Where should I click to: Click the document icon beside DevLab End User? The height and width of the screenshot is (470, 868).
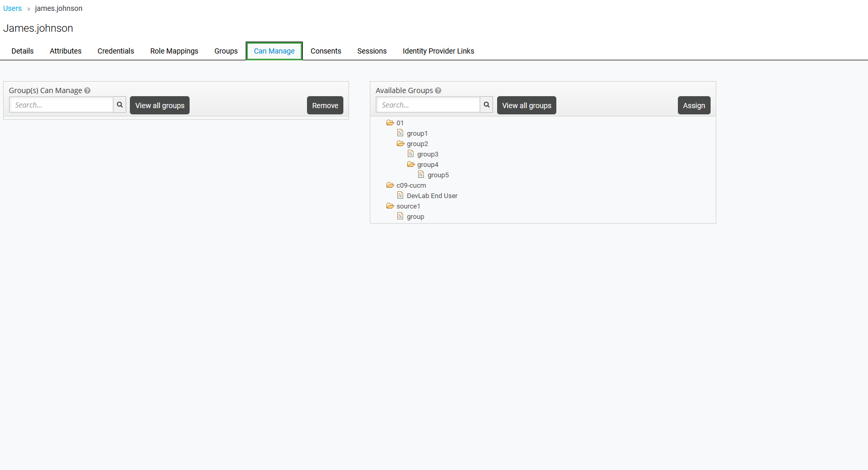400,195
